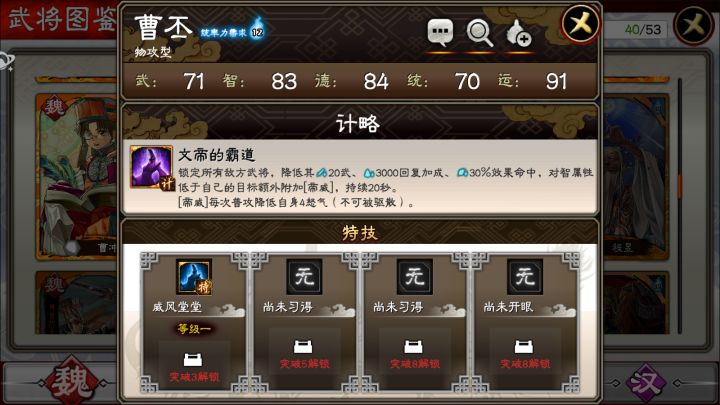Open the speech bubble comments icon
Viewport: 720px width, 405px height.
[x=440, y=32]
